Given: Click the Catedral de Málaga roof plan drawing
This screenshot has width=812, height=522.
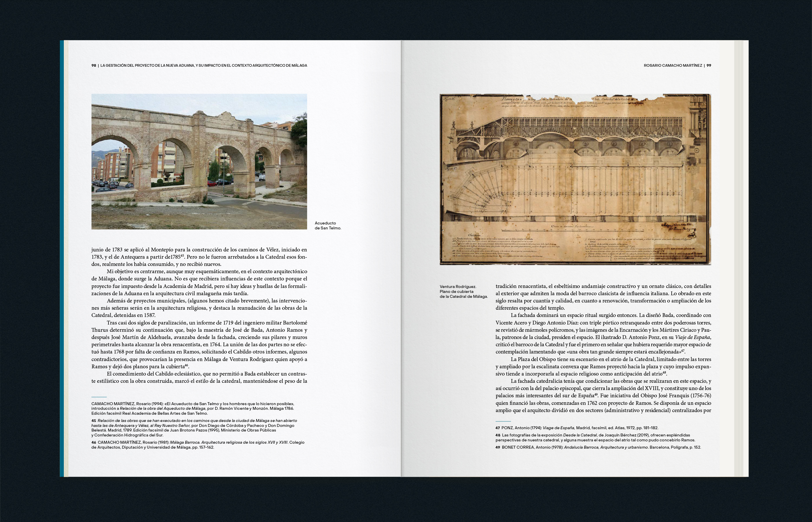Looking at the screenshot, I should (575, 179).
